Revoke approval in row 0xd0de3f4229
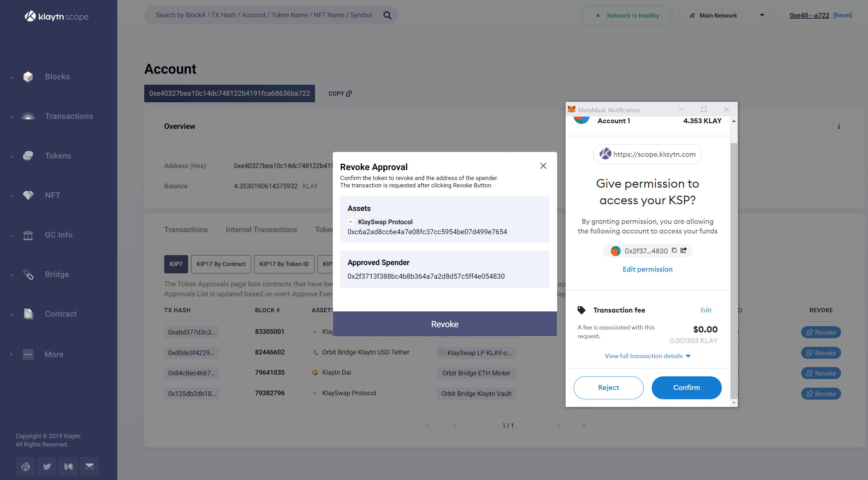The width and height of the screenshot is (868, 480). coord(821,353)
